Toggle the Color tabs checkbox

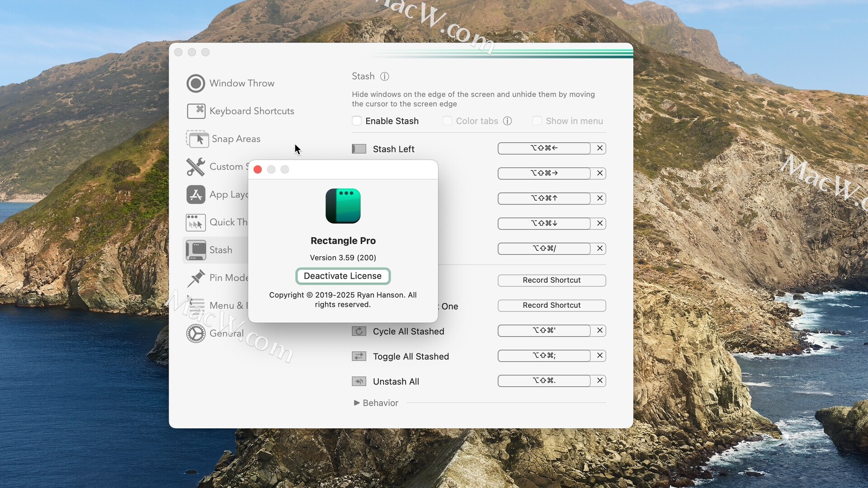click(x=447, y=121)
